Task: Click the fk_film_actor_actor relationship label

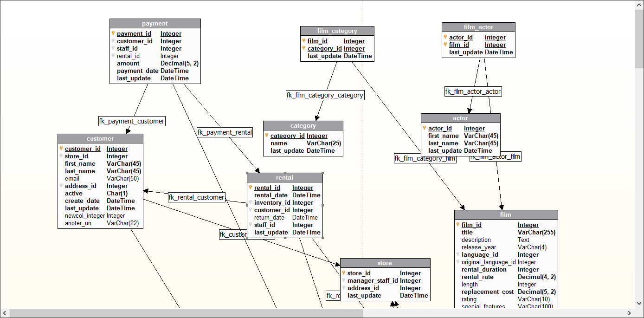Action: pyautogui.click(x=473, y=91)
